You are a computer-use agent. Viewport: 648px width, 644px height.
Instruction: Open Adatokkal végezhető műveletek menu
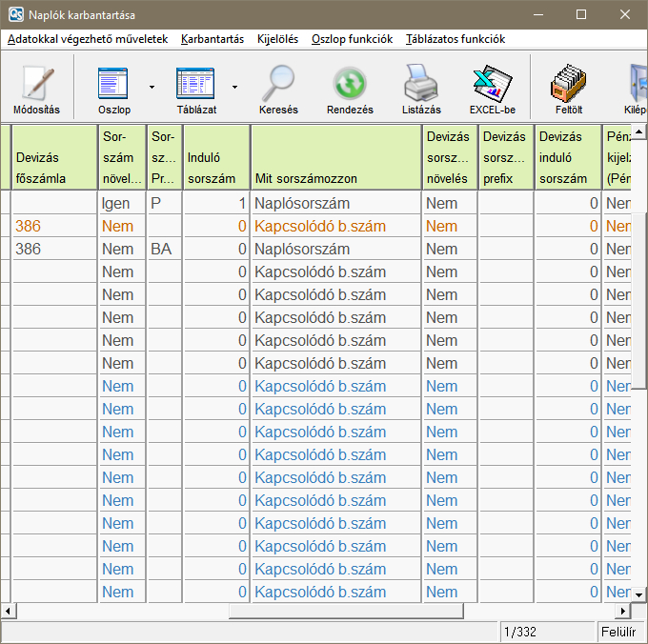click(88, 39)
